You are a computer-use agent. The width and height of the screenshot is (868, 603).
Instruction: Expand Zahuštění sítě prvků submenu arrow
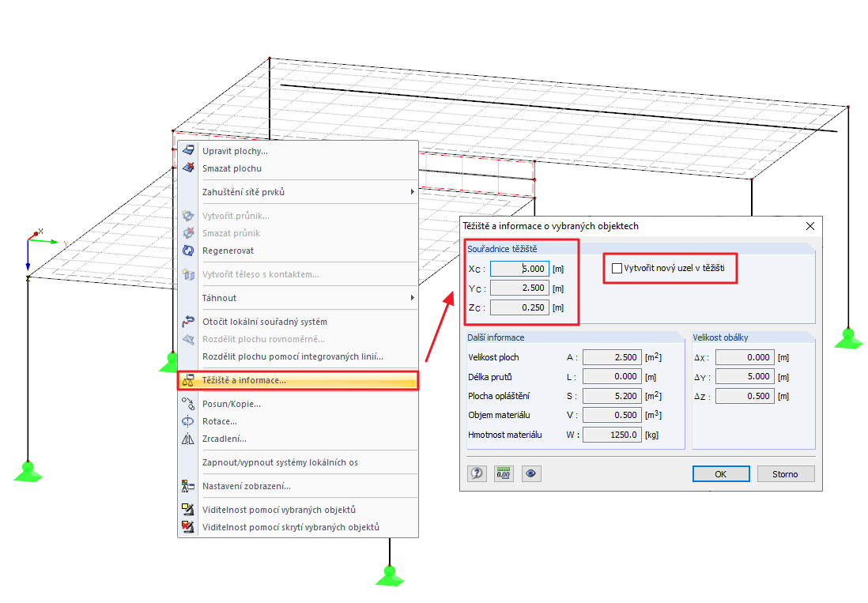[413, 192]
